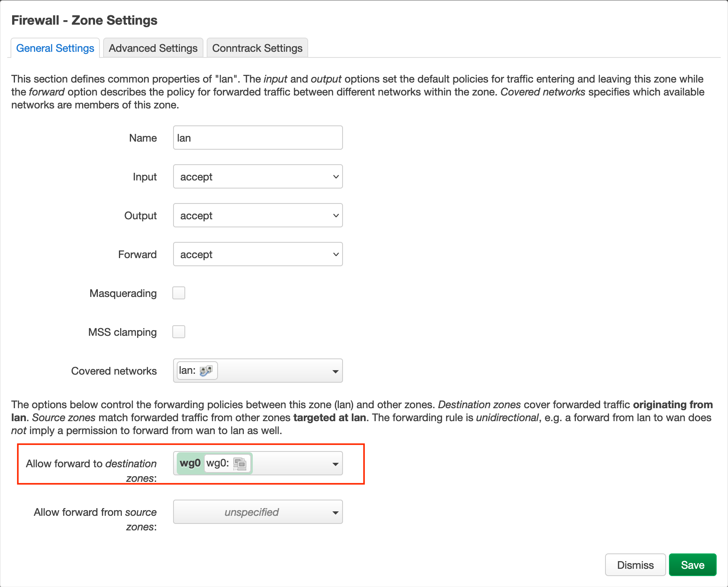The height and width of the screenshot is (587, 728).
Task: Enable the Masquerading checkbox
Action: coord(179,293)
